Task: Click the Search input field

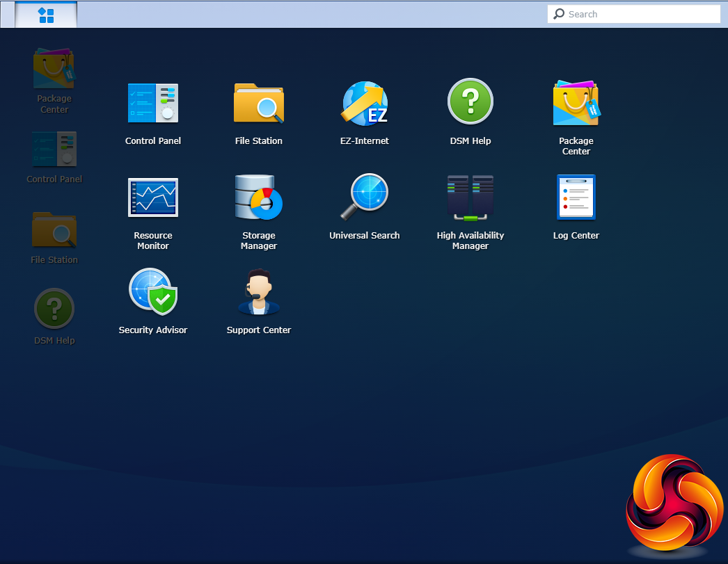Action: point(640,15)
